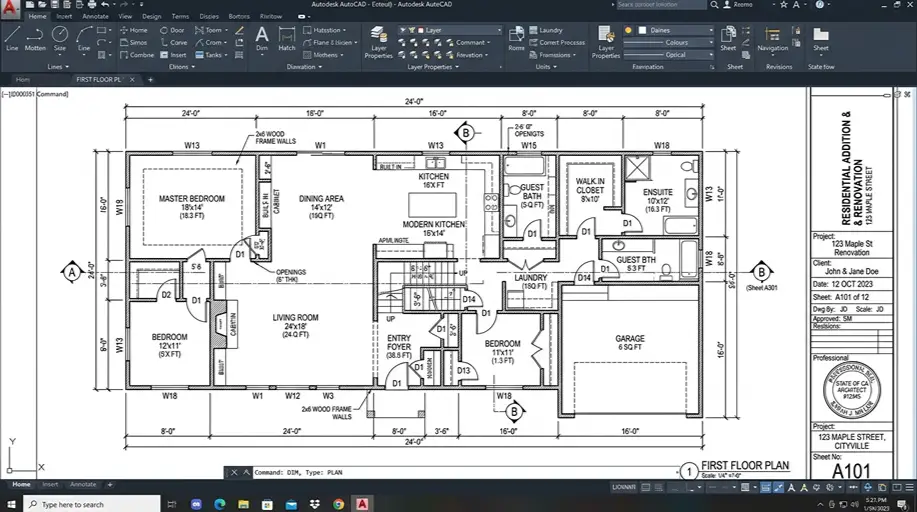The width and height of the screenshot is (917, 512).
Task: Activate the Dim text tool
Action: [x=262, y=39]
